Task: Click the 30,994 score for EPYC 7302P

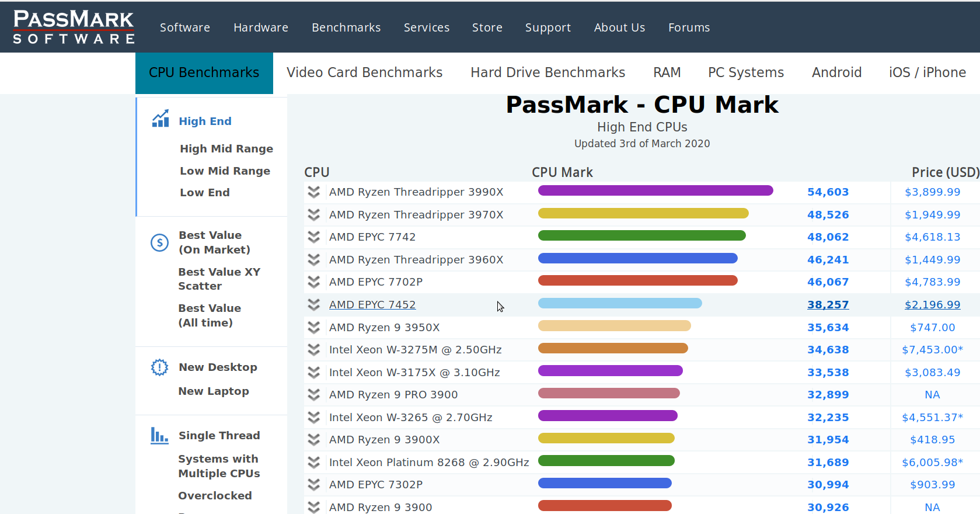Action: [828, 485]
